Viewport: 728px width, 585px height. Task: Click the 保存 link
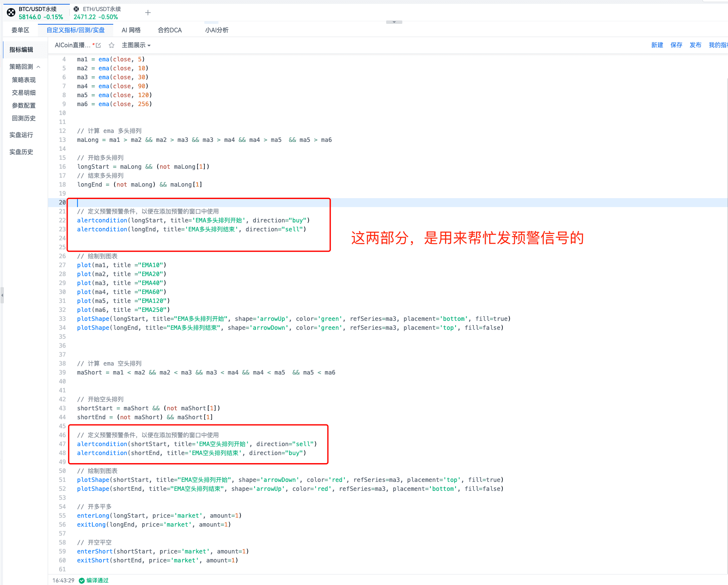[676, 45]
